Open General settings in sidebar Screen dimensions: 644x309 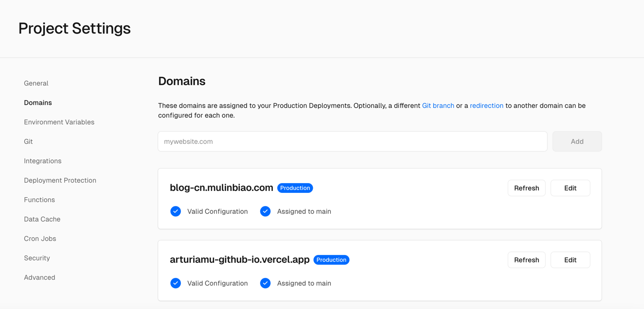click(36, 83)
